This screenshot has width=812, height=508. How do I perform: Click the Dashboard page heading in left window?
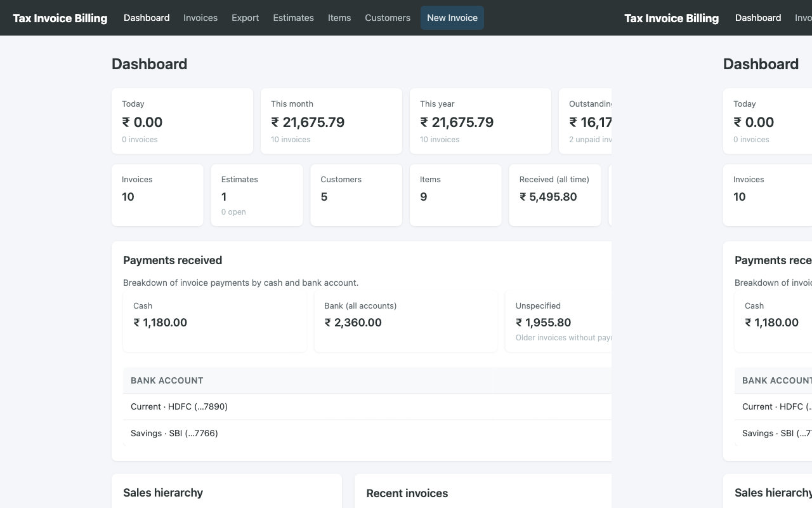[149, 64]
